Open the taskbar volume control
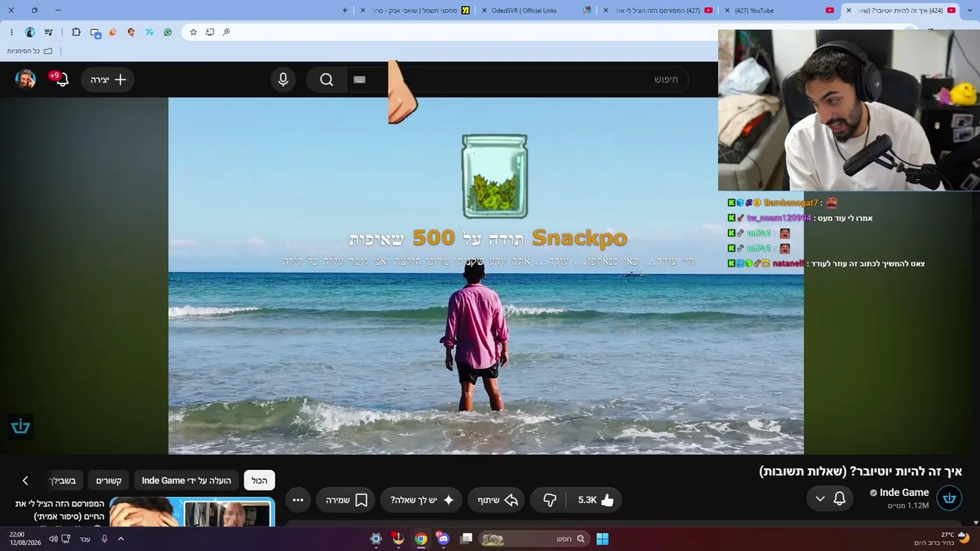This screenshot has width=980, height=551. pos(54,539)
